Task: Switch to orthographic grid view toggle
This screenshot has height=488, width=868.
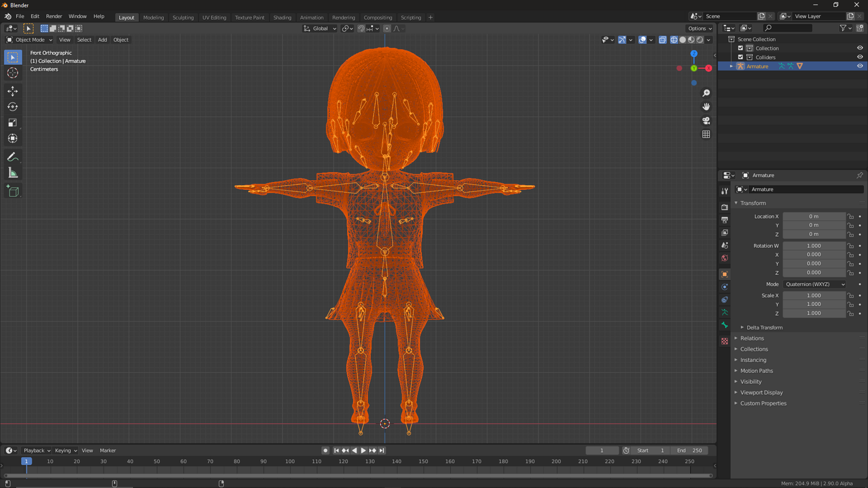Action: click(706, 135)
